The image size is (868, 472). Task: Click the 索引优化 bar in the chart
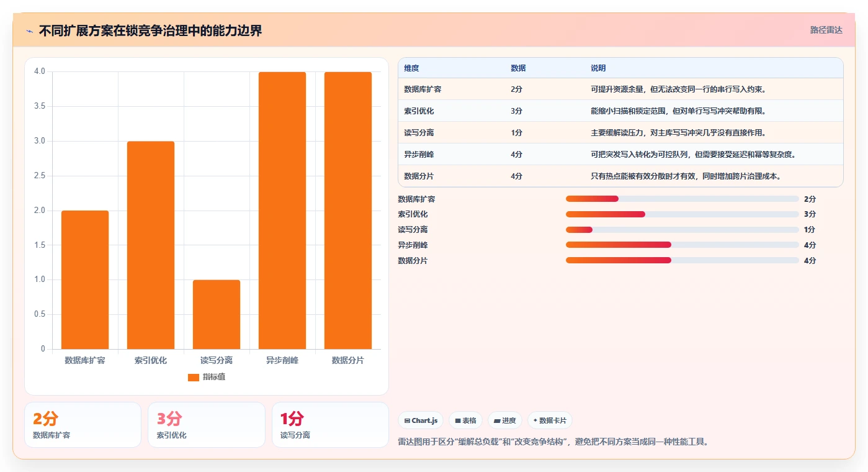click(x=151, y=245)
